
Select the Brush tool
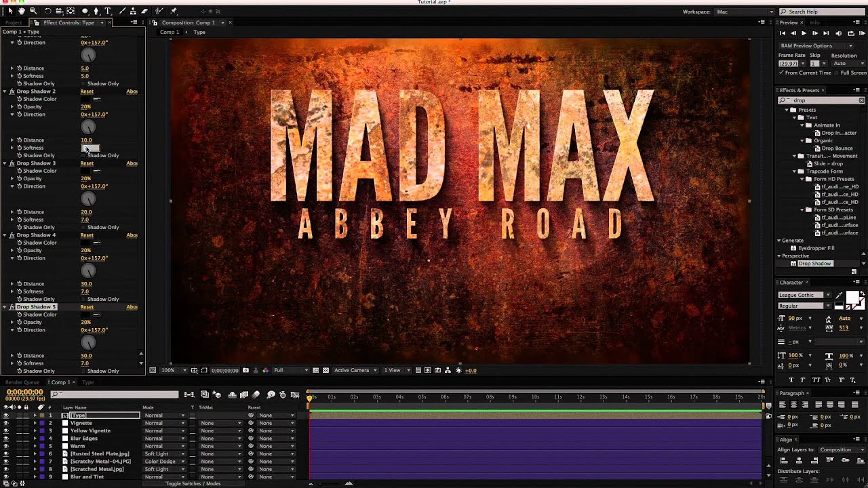[121, 11]
